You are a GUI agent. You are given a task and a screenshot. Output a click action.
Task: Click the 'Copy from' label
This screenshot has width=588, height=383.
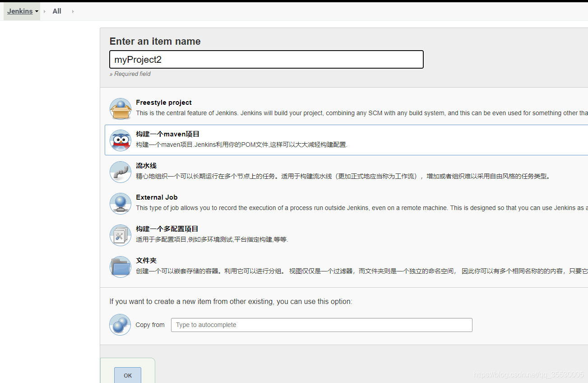pyautogui.click(x=150, y=325)
